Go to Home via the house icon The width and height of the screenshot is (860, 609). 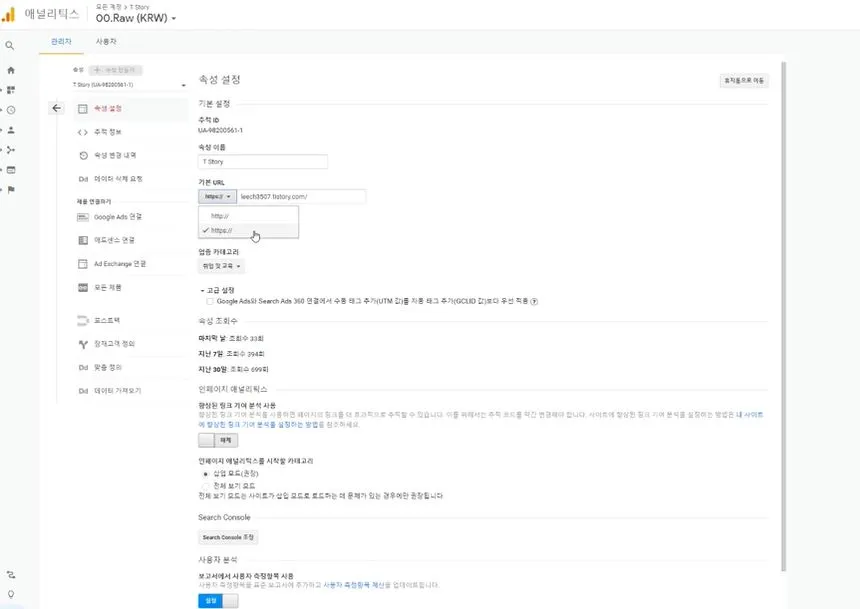tap(10, 70)
